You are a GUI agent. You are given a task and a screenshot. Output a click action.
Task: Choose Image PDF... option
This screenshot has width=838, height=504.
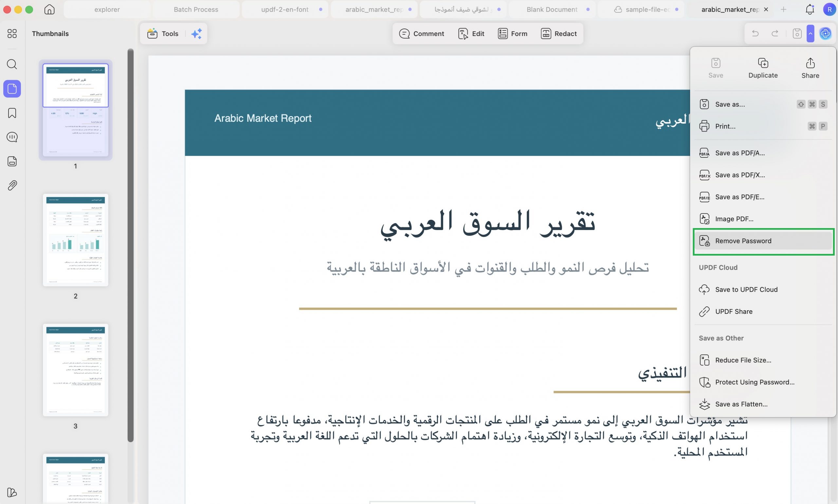pos(763,219)
